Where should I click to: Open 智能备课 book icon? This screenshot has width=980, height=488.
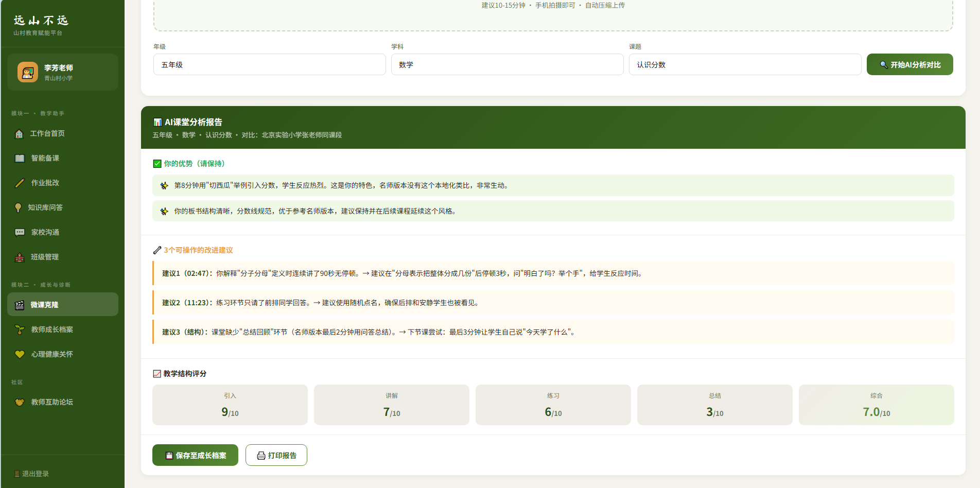(x=20, y=159)
